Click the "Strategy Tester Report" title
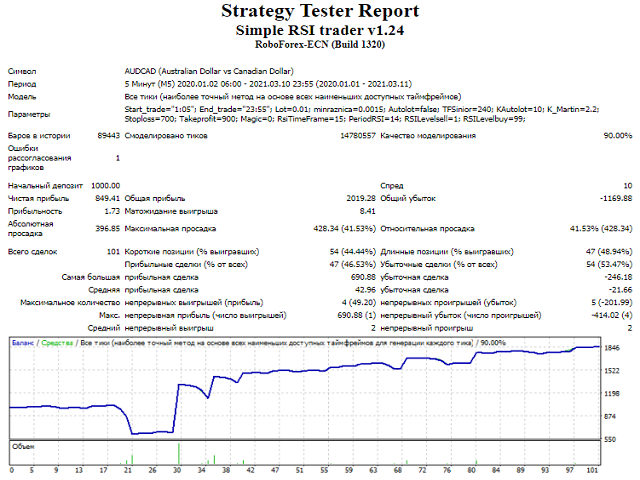 point(320,11)
